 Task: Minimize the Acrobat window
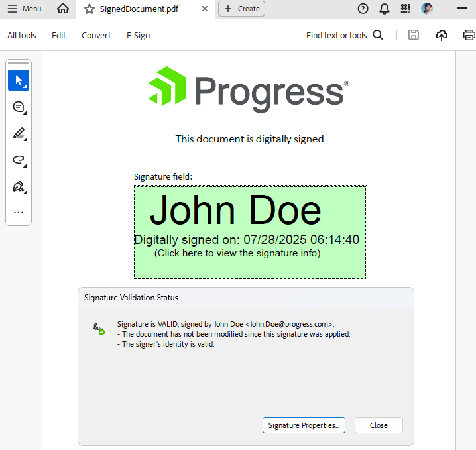[461, 8]
